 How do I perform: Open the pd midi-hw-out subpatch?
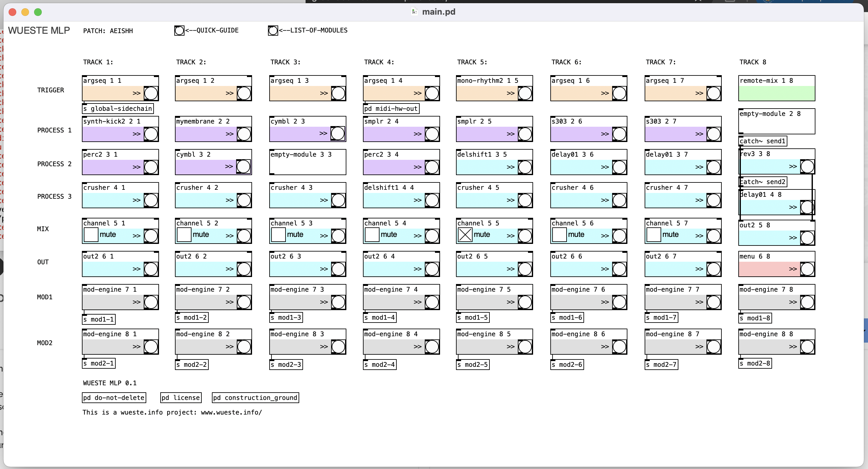[391, 108]
